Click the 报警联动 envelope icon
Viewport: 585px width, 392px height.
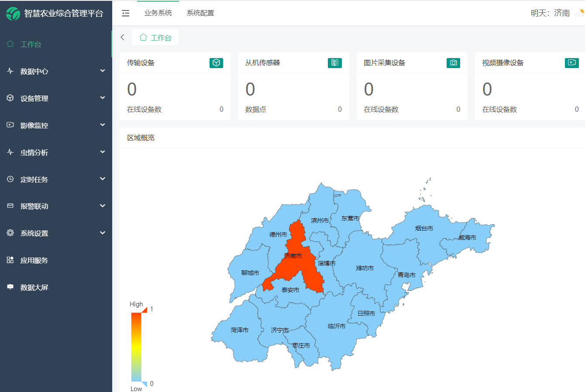tap(10, 206)
